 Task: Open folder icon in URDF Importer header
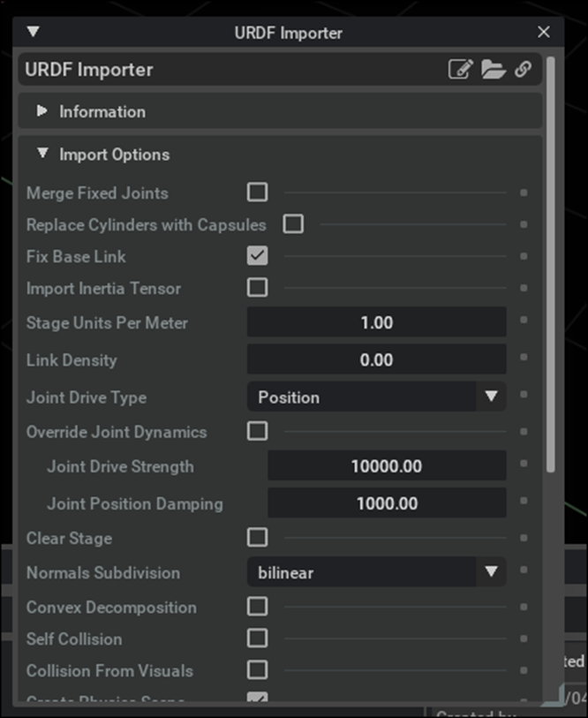[493, 70]
